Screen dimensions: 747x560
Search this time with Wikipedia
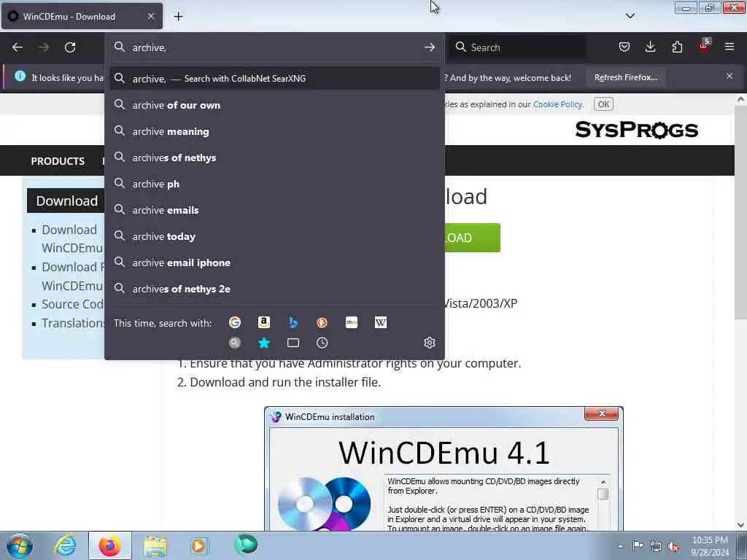381,322
